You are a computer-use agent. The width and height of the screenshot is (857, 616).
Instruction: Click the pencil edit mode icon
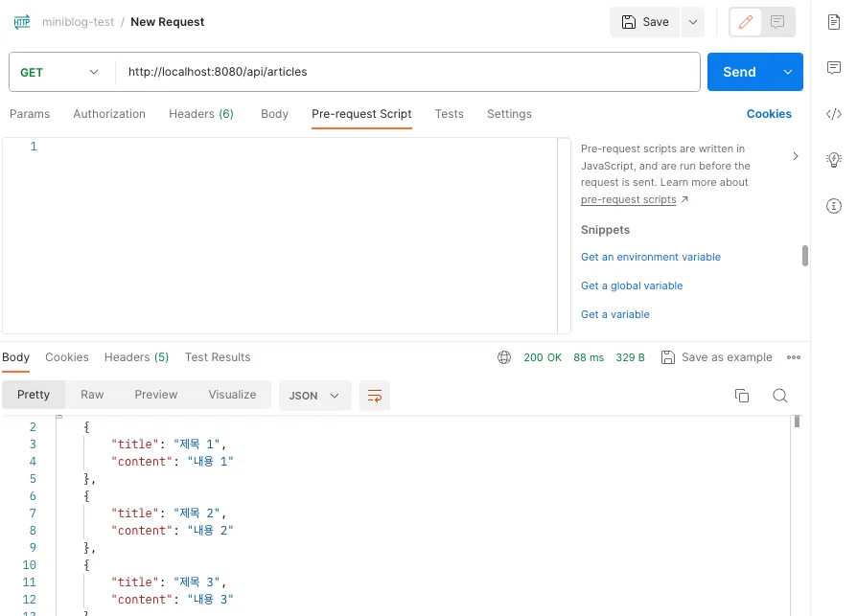click(746, 22)
